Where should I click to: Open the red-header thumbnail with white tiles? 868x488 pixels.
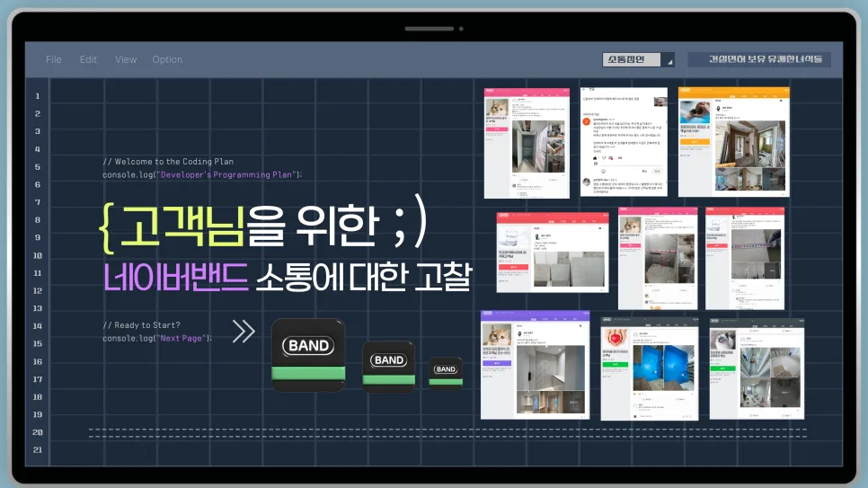point(553,252)
